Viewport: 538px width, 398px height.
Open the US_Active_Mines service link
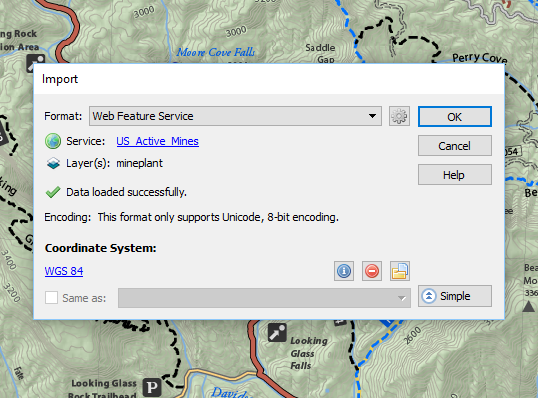[x=157, y=141]
